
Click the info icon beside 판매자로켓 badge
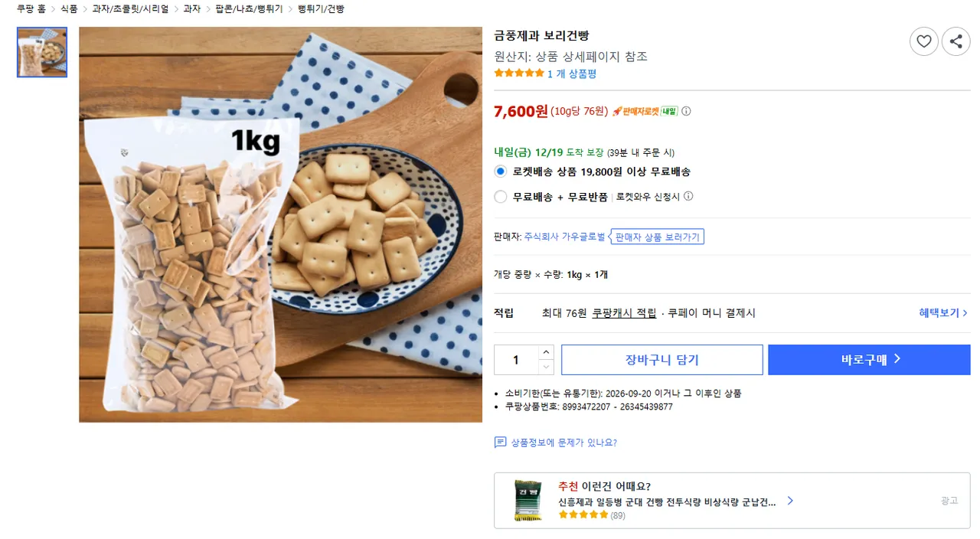[x=686, y=111]
